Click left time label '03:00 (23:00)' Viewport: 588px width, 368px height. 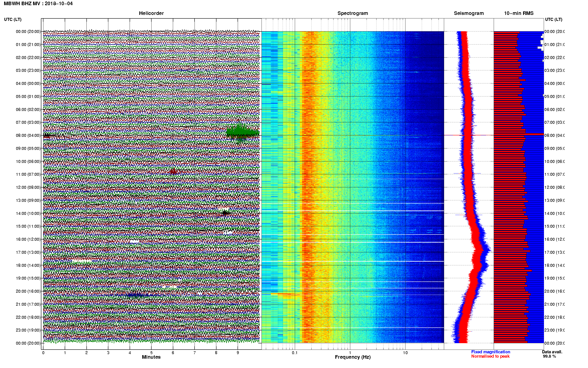coord(28,70)
